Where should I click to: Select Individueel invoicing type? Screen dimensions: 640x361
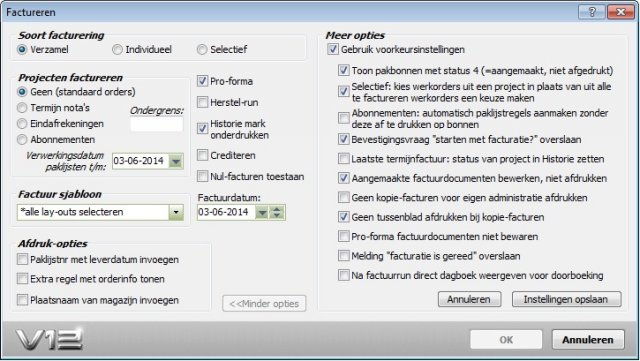coord(117,50)
